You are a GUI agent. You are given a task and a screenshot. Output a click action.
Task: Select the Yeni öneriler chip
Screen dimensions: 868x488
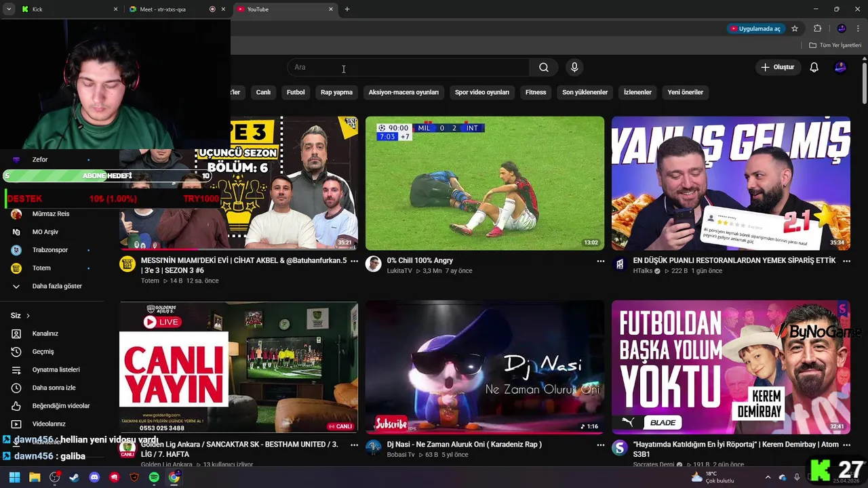coord(685,92)
